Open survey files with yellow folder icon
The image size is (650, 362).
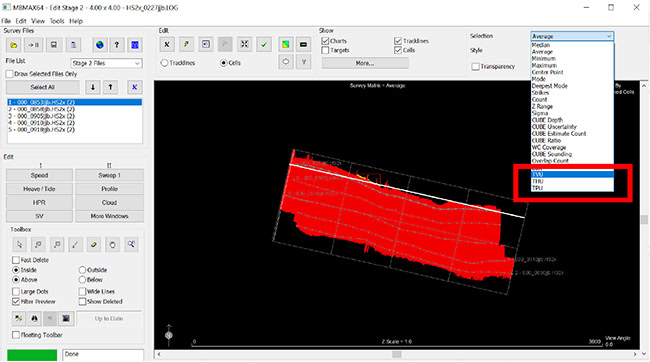(14, 45)
